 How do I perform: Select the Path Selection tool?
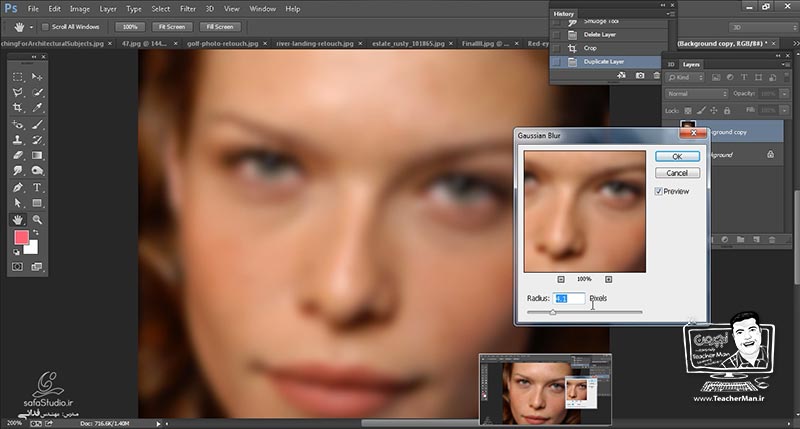(x=18, y=203)
